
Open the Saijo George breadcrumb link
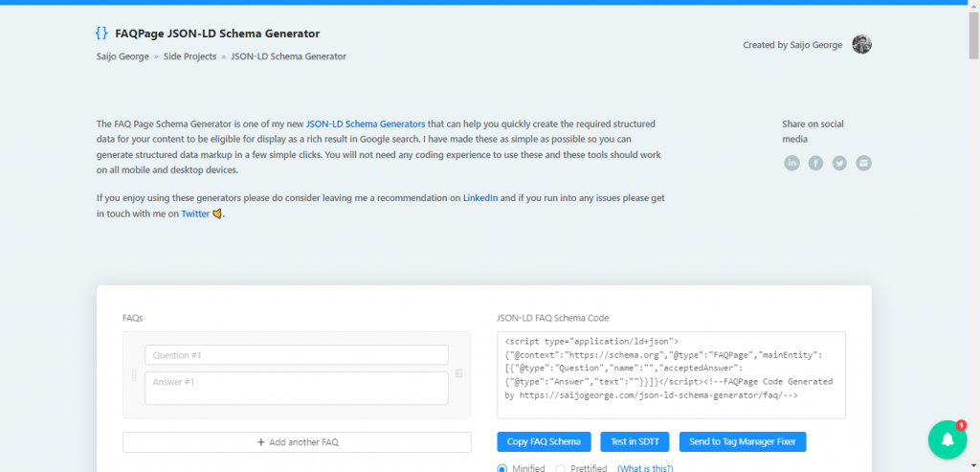click(x=123, y=56)
